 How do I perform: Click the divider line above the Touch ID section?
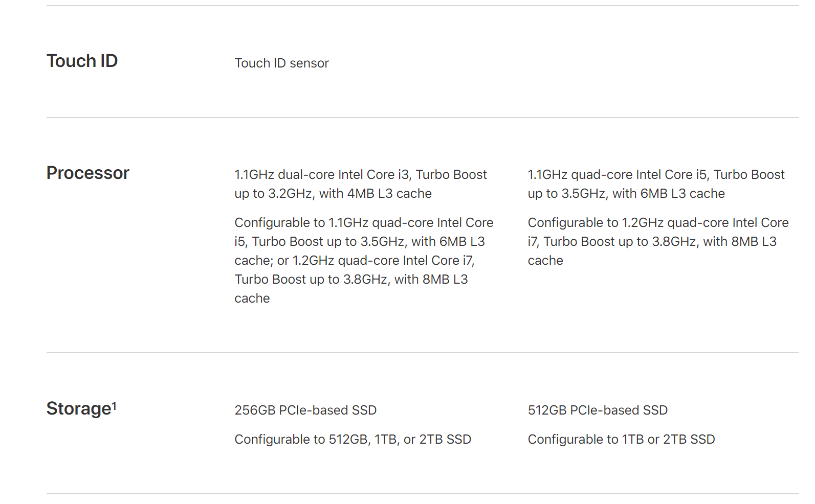pos(422,6)
